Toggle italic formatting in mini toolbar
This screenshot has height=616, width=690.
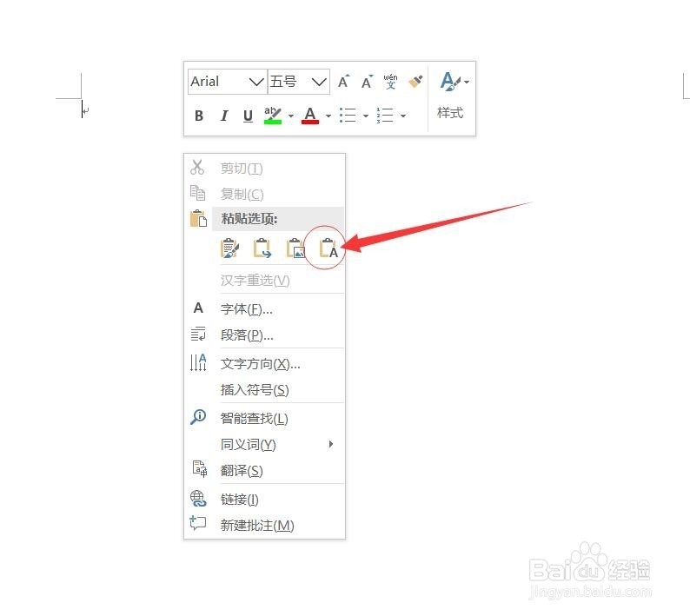coord(224,116)
